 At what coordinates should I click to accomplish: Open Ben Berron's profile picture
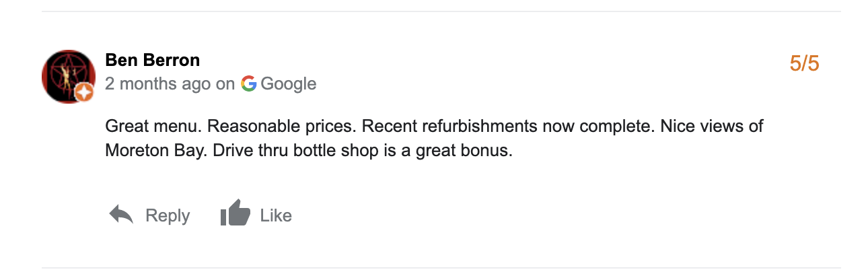67,75
